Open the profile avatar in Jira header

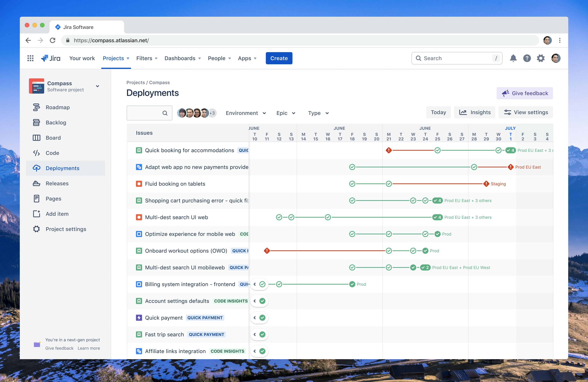(556, 58)
